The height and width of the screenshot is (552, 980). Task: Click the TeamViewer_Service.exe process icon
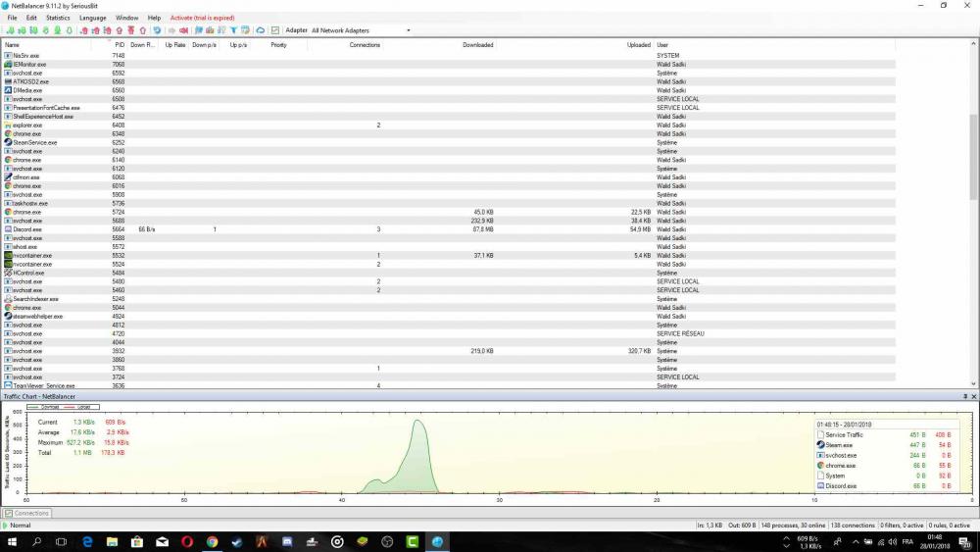pos(8,386)
